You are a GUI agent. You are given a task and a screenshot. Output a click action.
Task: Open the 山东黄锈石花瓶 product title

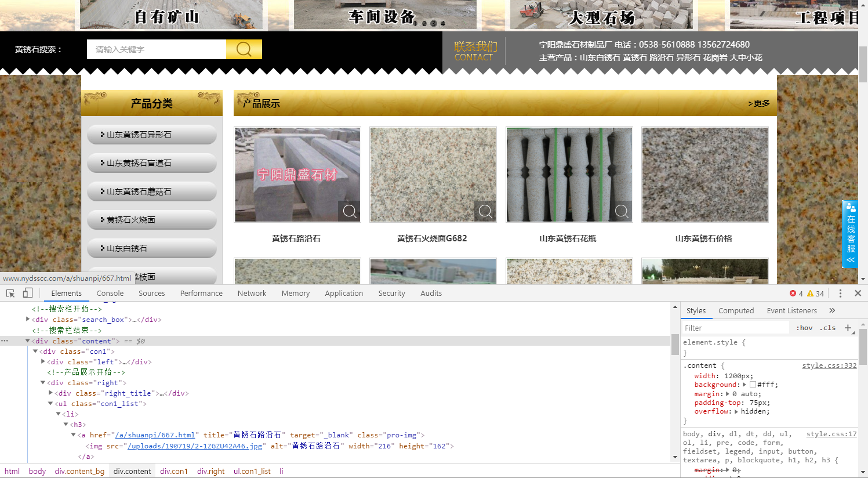pyautogui.click(x=568, y=238)
